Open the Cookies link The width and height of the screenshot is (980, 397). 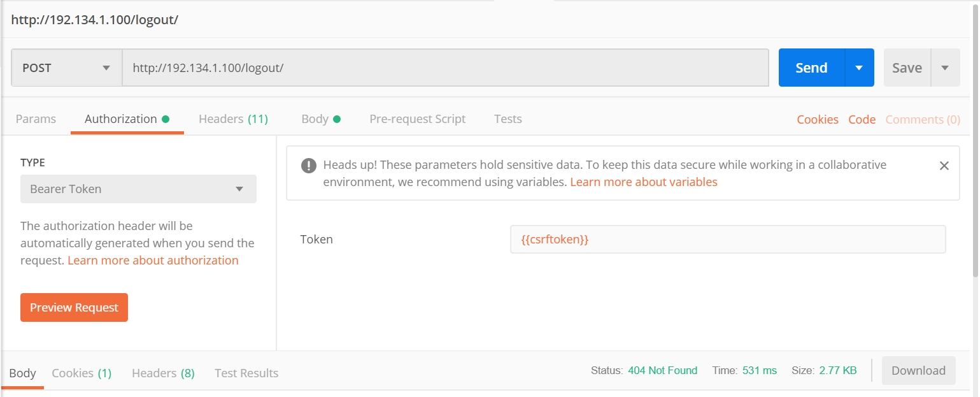818,120
